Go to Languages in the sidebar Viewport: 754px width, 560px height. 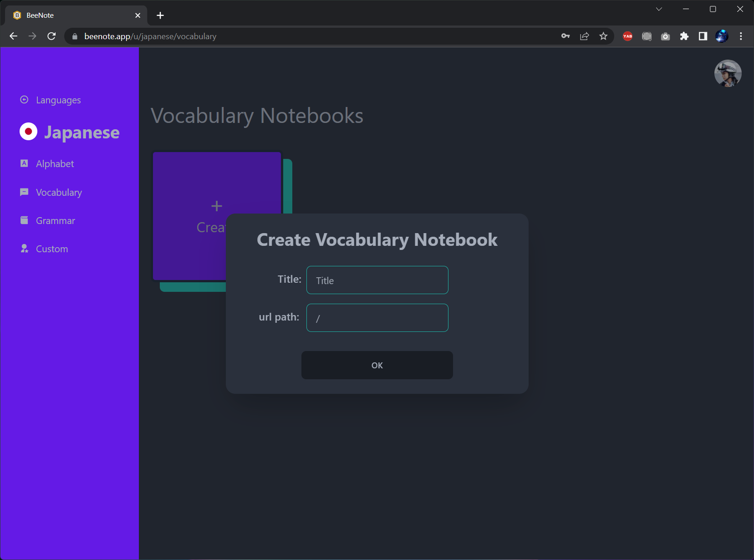58,100
